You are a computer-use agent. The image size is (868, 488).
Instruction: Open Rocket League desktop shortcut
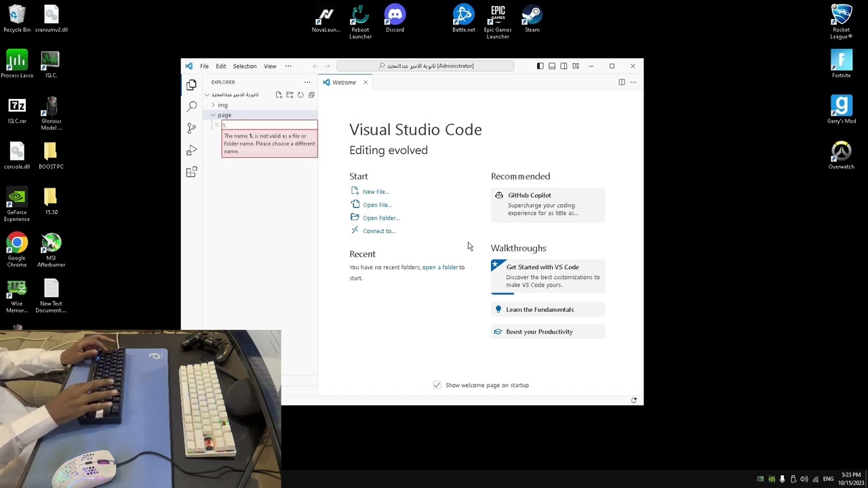pos(842,22)
